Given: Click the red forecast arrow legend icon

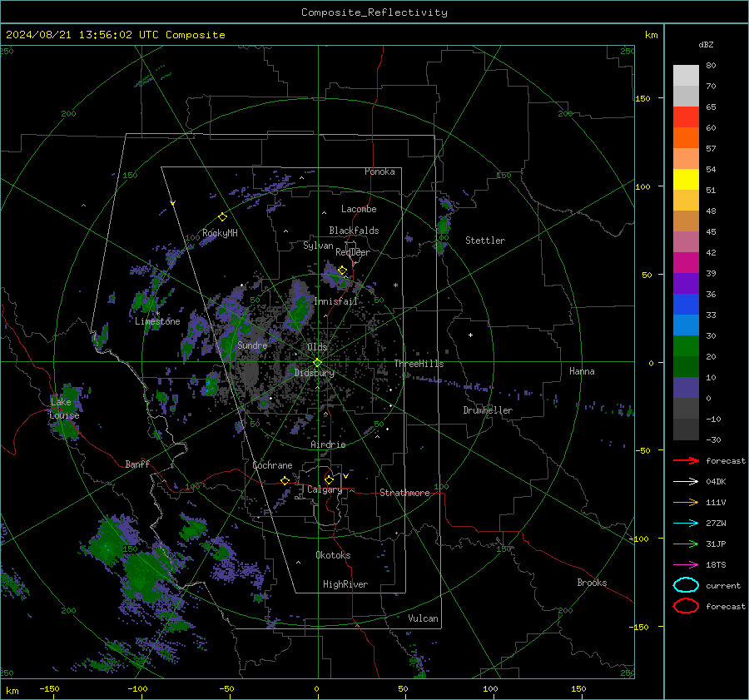Looking at the screenshot, I should coord(686,460).
